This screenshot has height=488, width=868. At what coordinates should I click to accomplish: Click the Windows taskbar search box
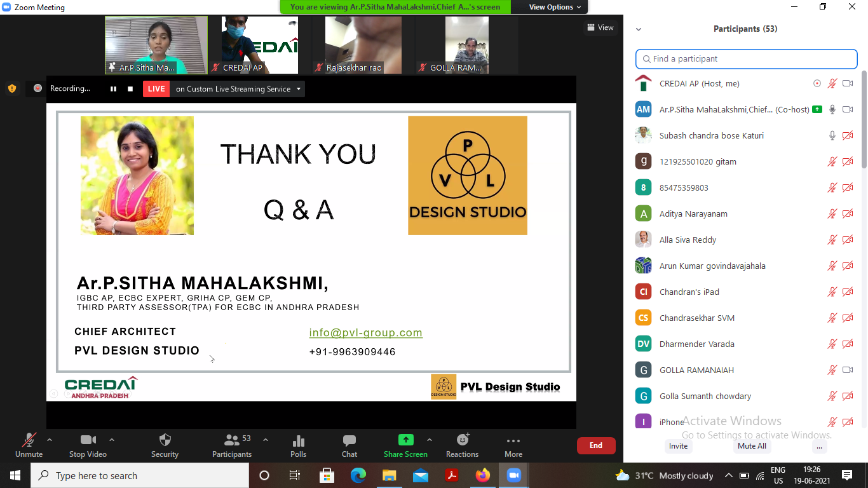(x=140, y=475)
